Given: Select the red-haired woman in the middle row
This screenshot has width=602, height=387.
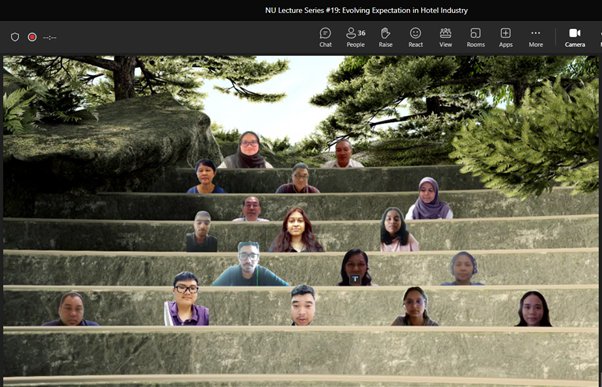Looking at the screenshot, I should 296,230.
